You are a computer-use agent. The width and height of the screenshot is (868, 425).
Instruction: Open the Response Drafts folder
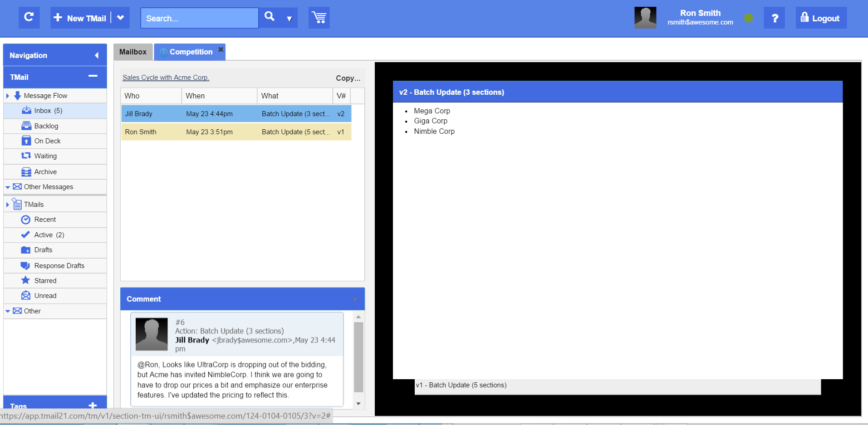click(x=59, y=266)
